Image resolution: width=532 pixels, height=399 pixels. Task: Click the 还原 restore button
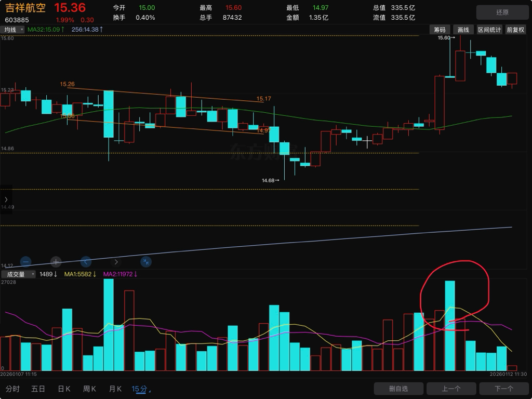tap(502, 12)
